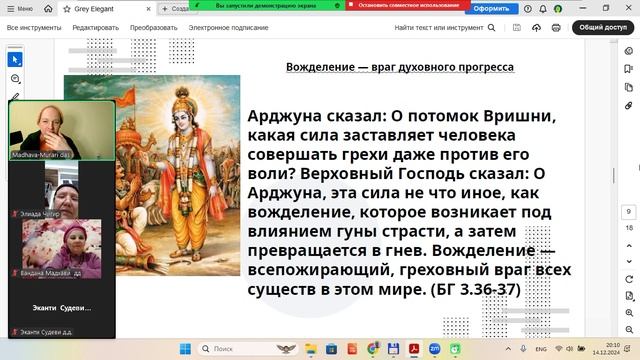Click the Общий доступ share button
Screen dimensions: 640x360
pos(603,27)
